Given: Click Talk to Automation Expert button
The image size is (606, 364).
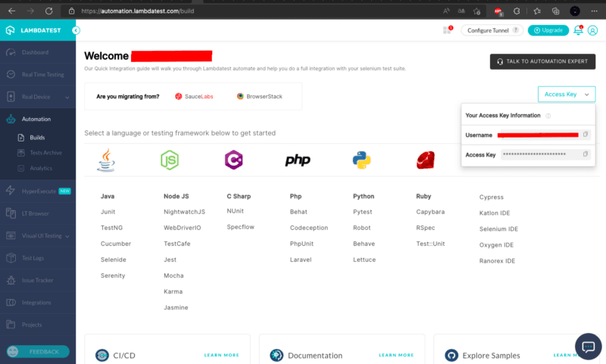Looking at the screenshot, I should point(542,62).
